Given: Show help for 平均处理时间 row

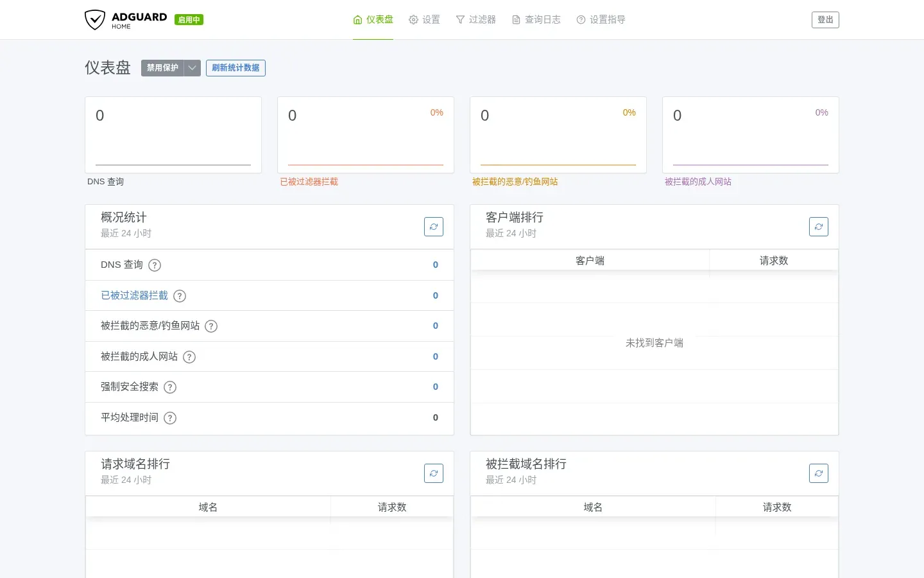Looking at the screenshot, I should [170, 418].
